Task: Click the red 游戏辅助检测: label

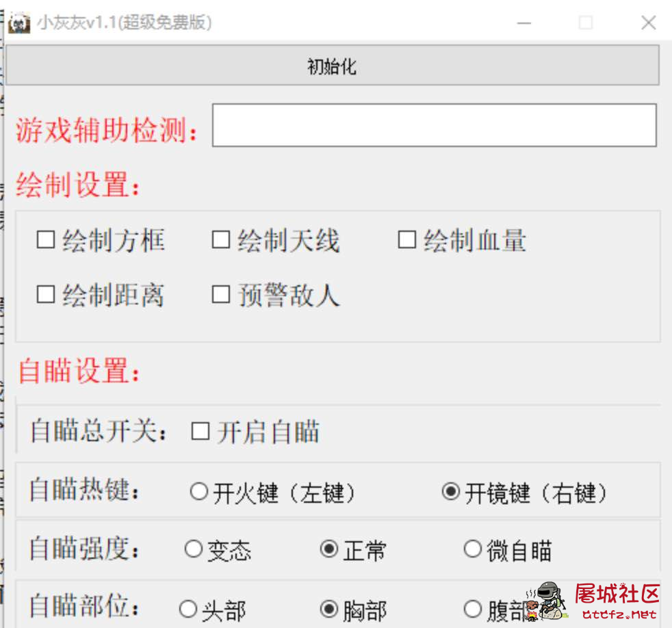Action: point(107,130)
